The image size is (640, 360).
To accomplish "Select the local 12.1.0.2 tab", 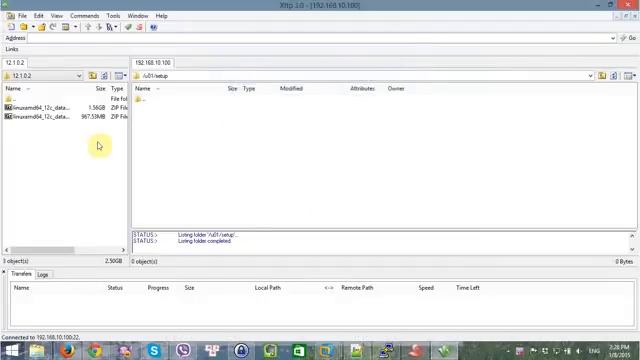I will tap(15, 62).
